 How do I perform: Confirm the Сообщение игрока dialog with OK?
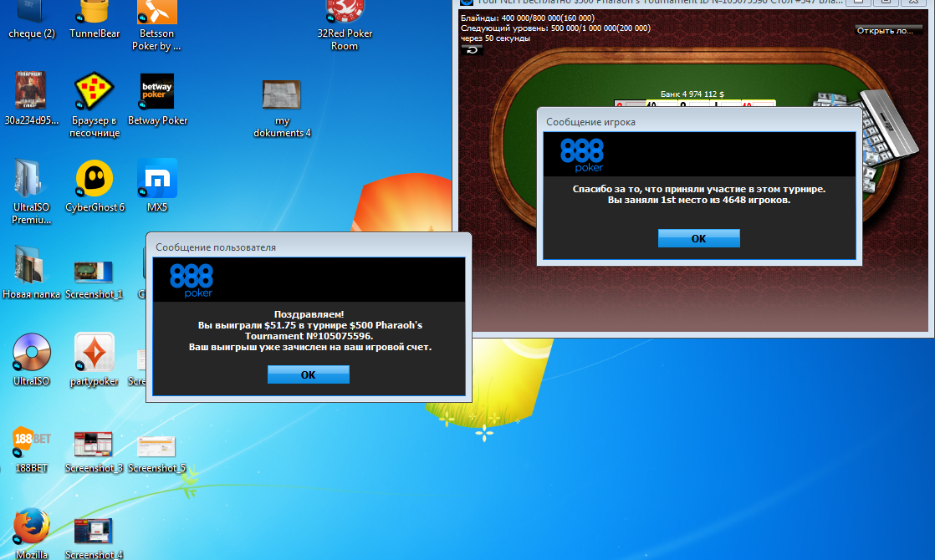[x=699, y=238]
